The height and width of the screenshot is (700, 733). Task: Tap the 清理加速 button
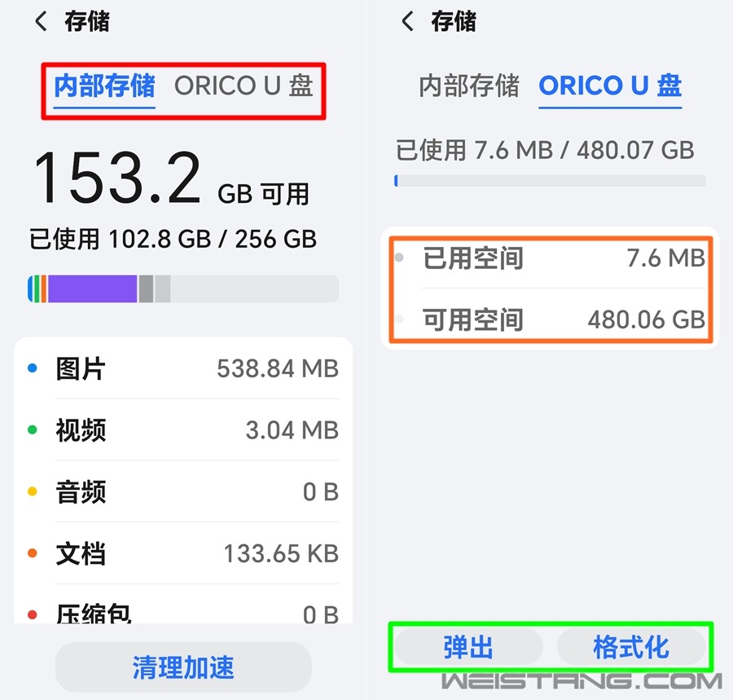[x=183, y=667]
